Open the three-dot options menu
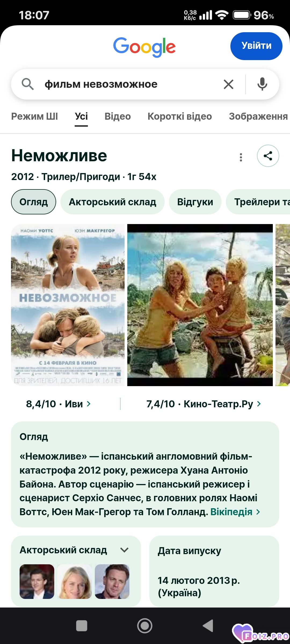Viewport: 290px width, 644px height. (x=241, y=157)
